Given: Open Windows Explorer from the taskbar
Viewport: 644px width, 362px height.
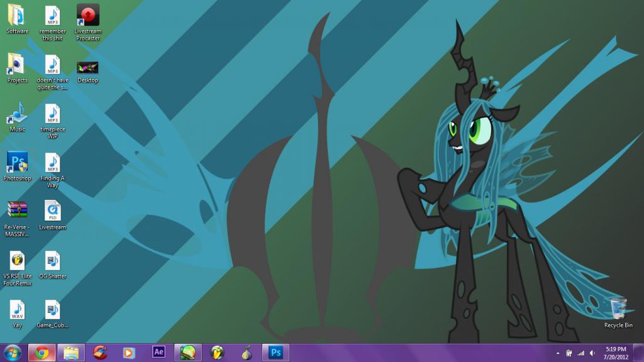Looking at the screenshot, I should (x=71, y=353).
